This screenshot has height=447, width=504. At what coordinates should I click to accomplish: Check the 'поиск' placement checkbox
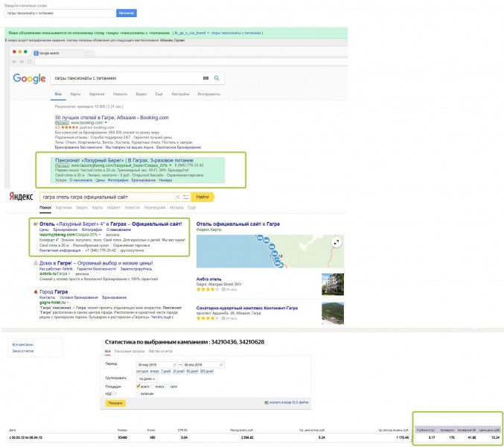[153, 387]
